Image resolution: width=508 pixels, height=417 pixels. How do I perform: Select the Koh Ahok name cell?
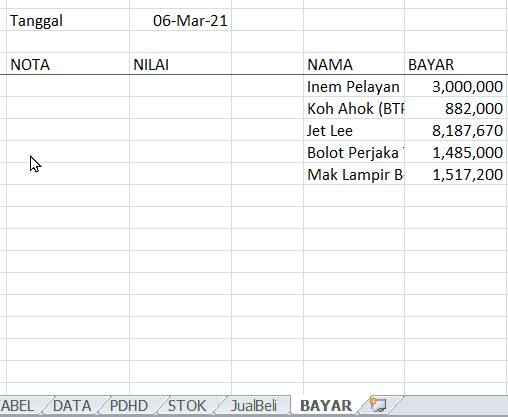point(354,108)
